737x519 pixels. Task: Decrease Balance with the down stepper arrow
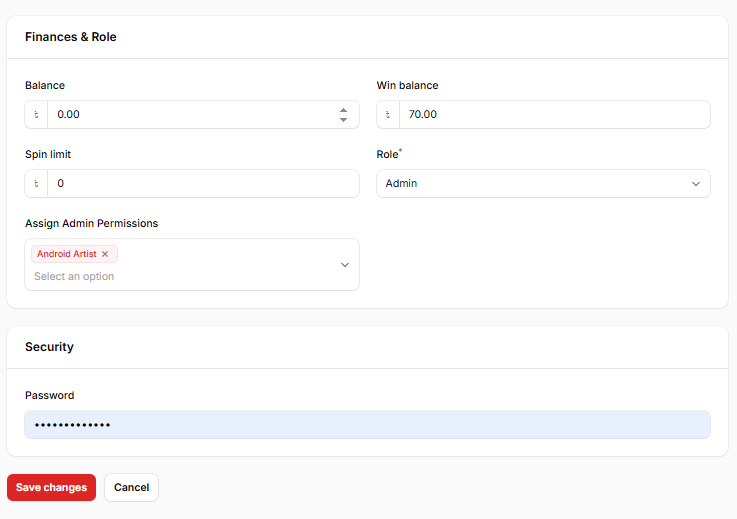343,120
